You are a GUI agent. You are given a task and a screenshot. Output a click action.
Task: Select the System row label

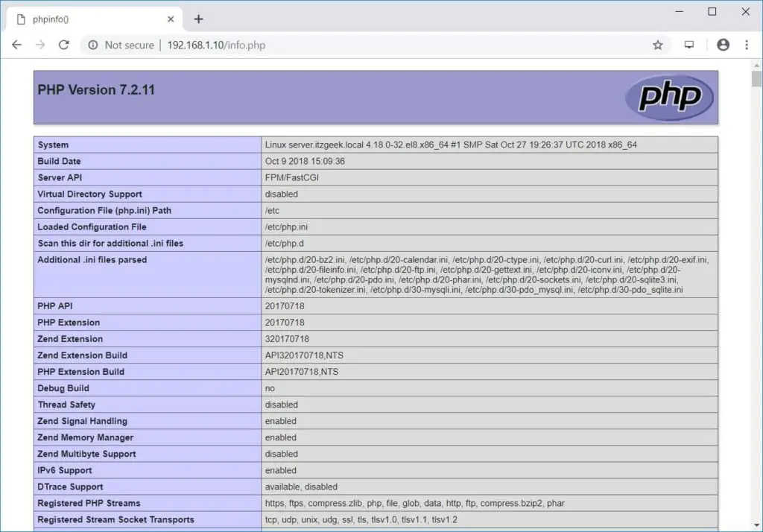pyautogui.click(x=53, y=145)
